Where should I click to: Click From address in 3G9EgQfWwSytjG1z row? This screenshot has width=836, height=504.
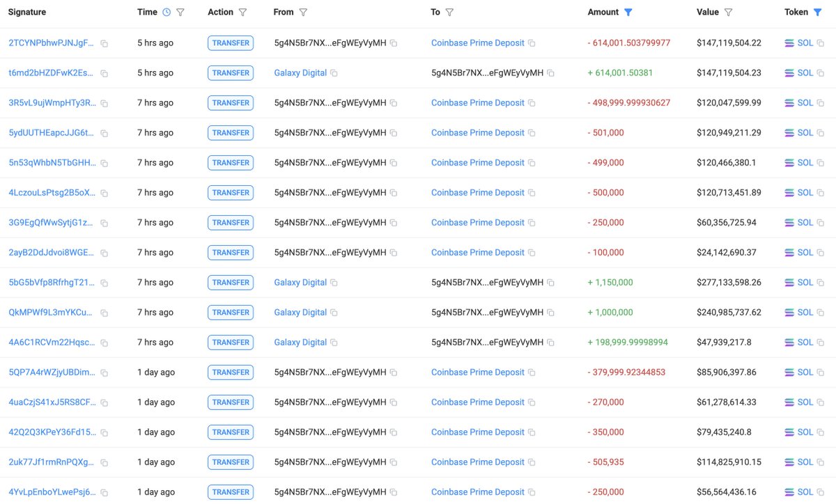[330, 223]
